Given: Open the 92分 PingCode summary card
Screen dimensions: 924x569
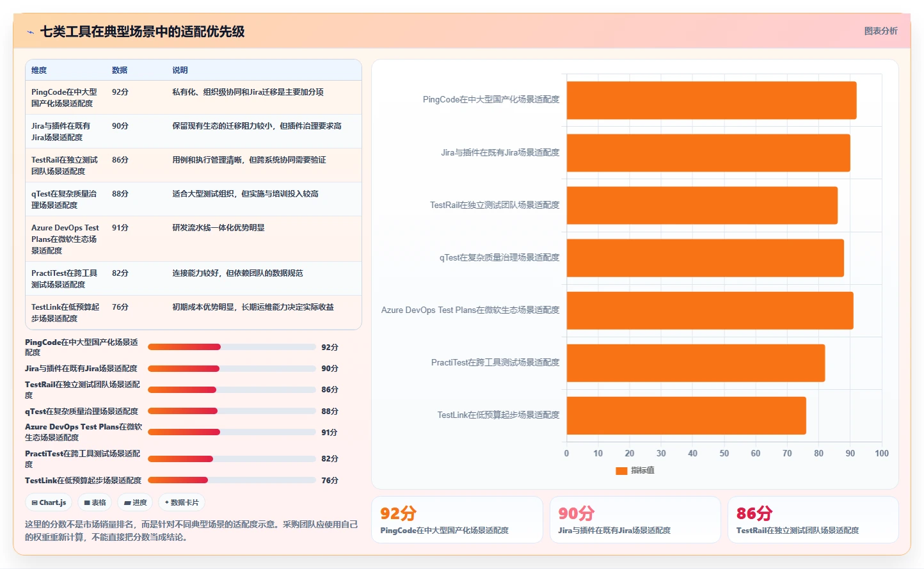Looking at the screenshot, I should (457, 520).
